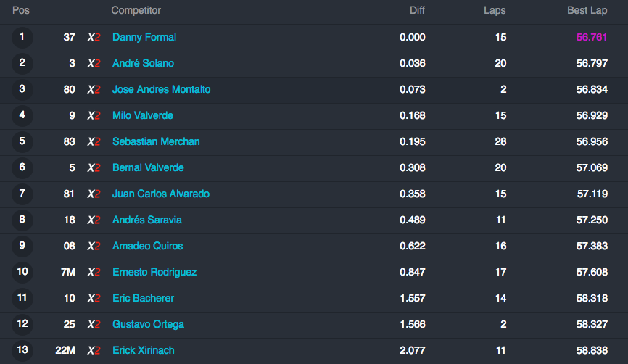Select the Amadeo Quiros competitor link
628x364 pixels.
tap(148, 246)
